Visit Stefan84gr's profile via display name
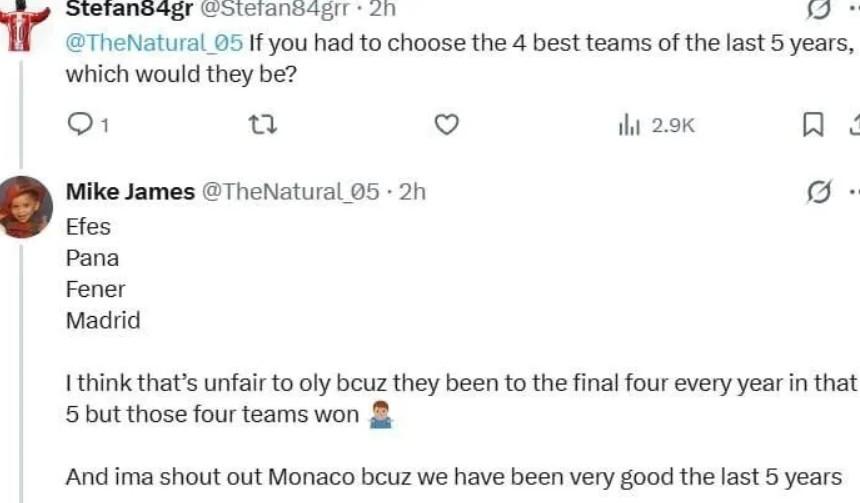 point(129,9)
